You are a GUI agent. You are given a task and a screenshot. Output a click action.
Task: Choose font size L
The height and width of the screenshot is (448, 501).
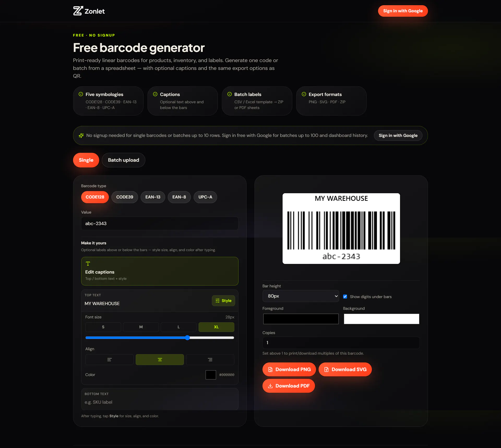click(x=179, y=327)
